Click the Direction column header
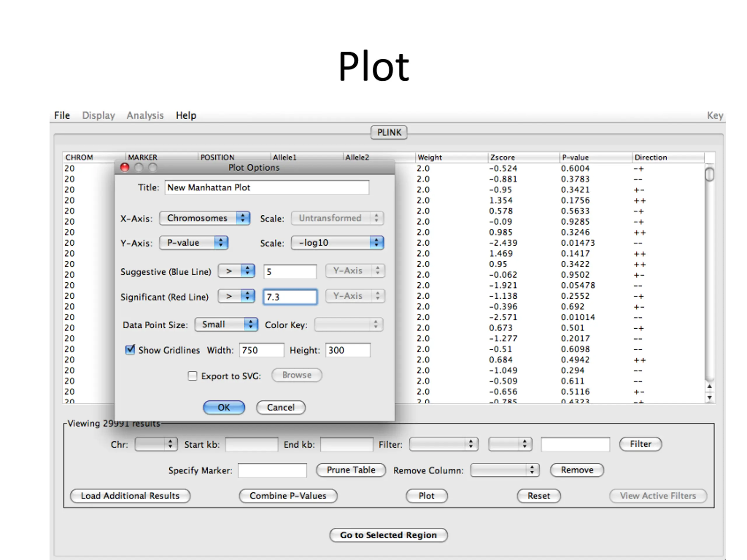The height and width of the screenshot is (560, 747). coord(668,157)
